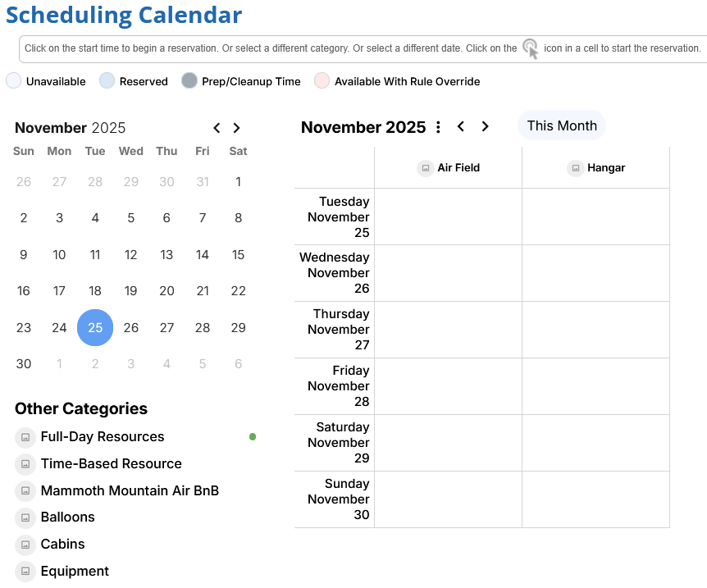The width and height of the screenshot is (707, 588).
Task: Show the next period in scheduling grid
Action: click(x=485, y=126)
